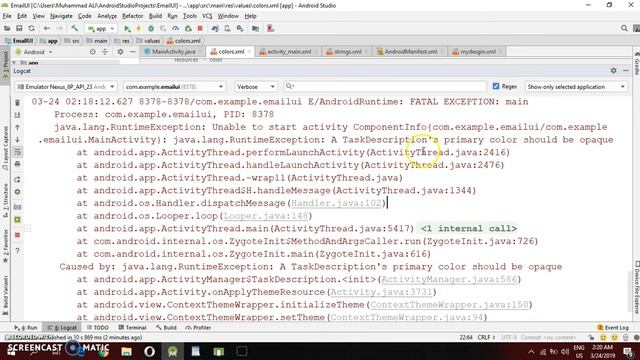The width and height of the screenshot is (640, 360).
Task: Switch to the mydesgin.xml tab
Action: tap(478, 52)
